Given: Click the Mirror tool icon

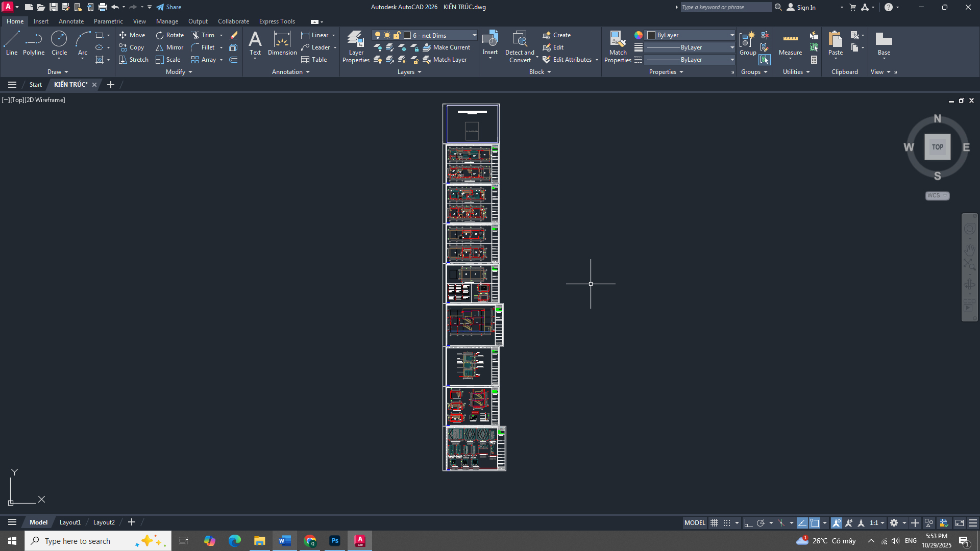Looking at the screenshot, I should (x=160, y=47).
